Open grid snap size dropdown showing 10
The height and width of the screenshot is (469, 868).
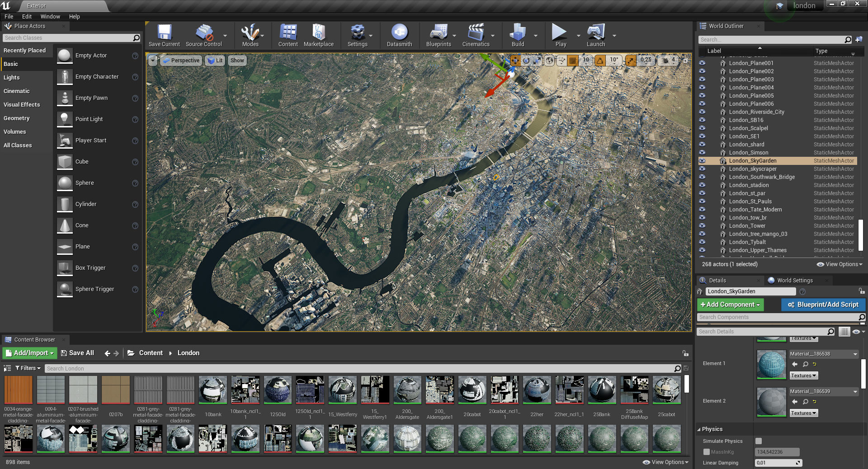click(586, 60)
